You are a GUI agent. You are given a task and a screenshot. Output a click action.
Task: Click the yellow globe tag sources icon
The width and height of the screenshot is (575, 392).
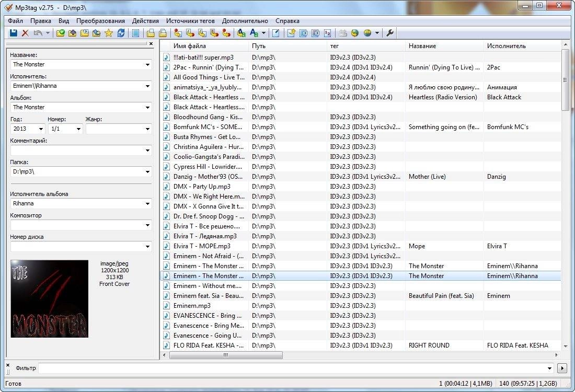pos(367,33)
